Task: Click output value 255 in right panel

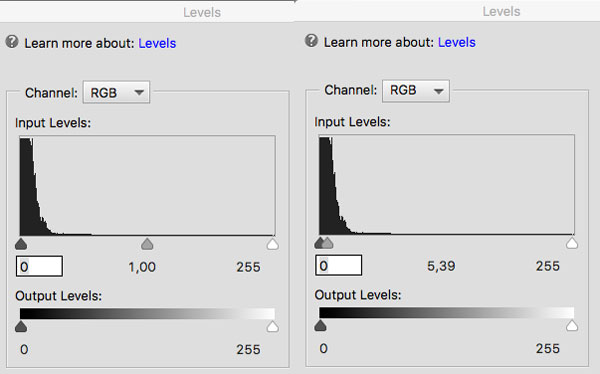Action: pos(548,348)
